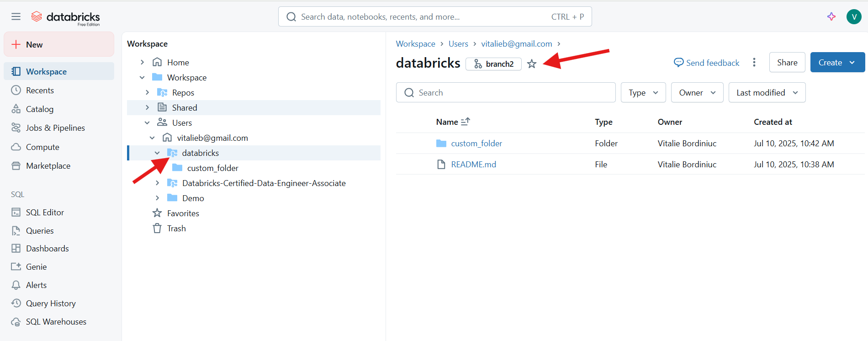Viewport: 868px width, 341px height.
Task: Expand the Shared tree node chevron
Action: (x=147, y=107)
